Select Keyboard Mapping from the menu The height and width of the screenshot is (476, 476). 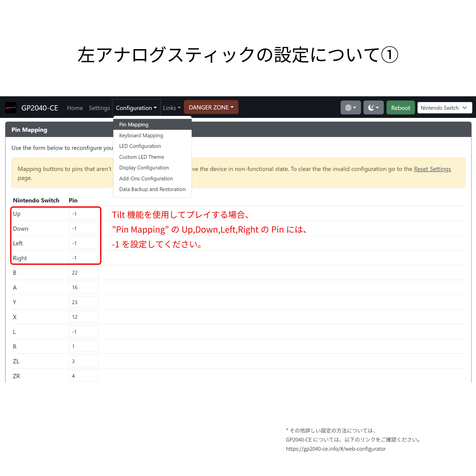pyautogui.click(x=141, y=136)
